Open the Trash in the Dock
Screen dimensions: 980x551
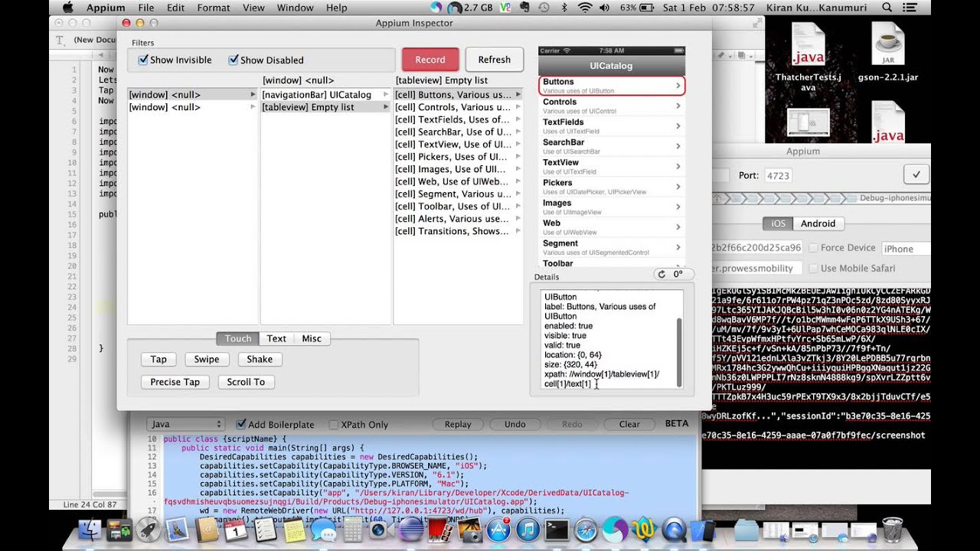click(x=892, y=528)
